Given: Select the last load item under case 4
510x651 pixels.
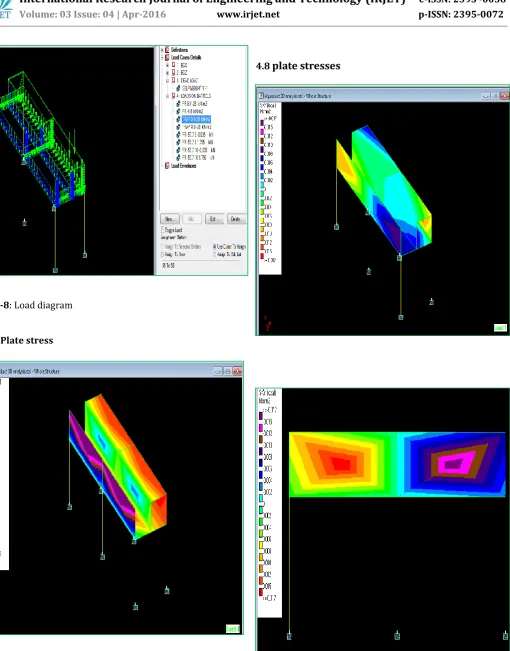Looking at the screenshot, I should point(198,157).
